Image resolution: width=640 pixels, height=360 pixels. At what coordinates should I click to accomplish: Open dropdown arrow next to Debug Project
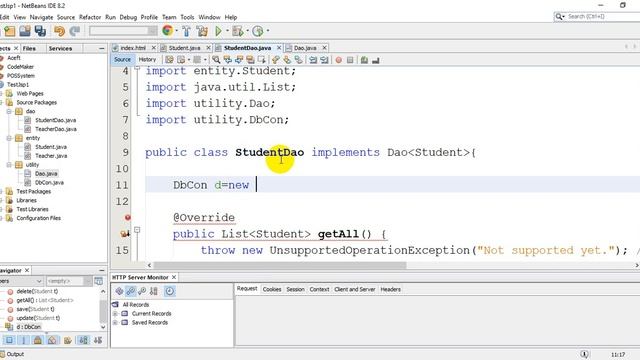pos(247,31)
